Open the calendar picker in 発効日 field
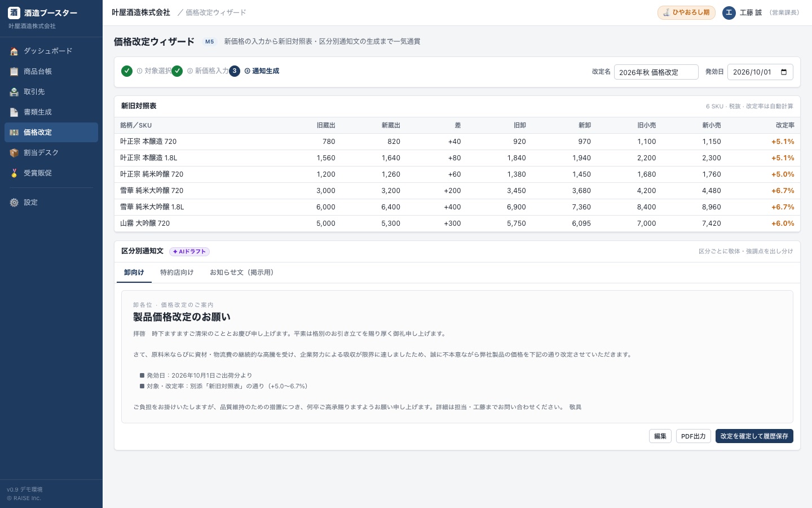Viewport: 812px width, 508px height. pyautogui.click(x=784, y=72)
